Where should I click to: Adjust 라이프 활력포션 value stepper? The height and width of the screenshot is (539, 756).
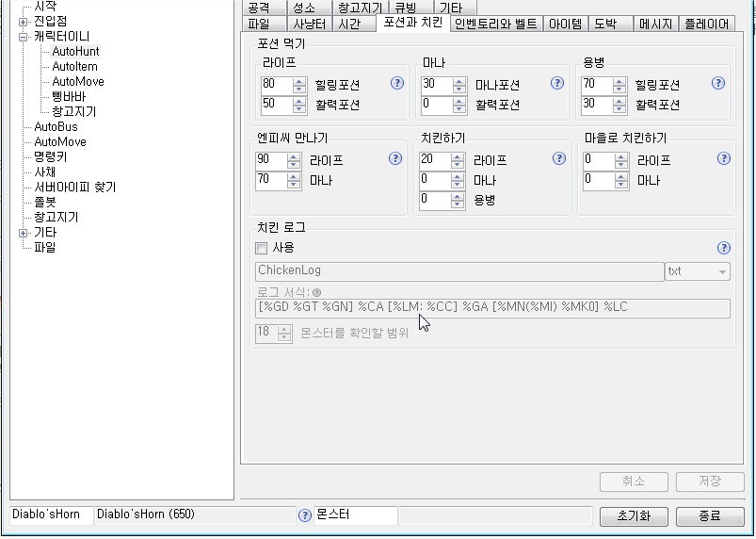(x=299, y=106)
